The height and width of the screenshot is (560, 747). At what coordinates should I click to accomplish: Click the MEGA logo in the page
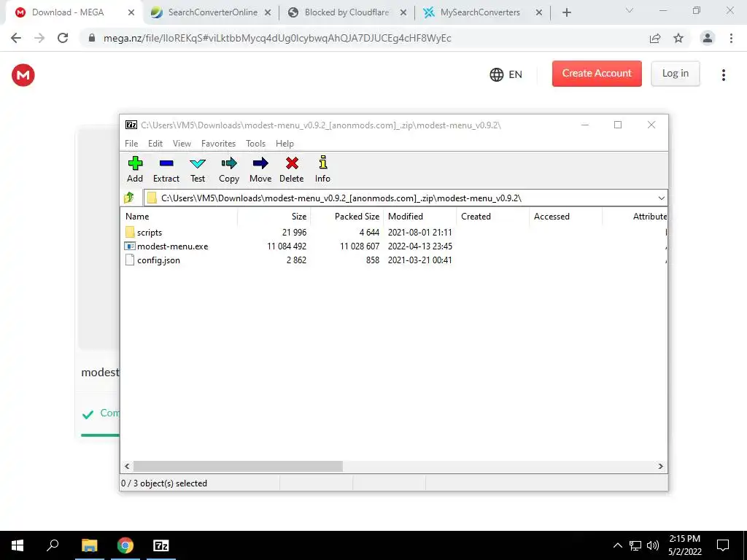coord(23,75)
